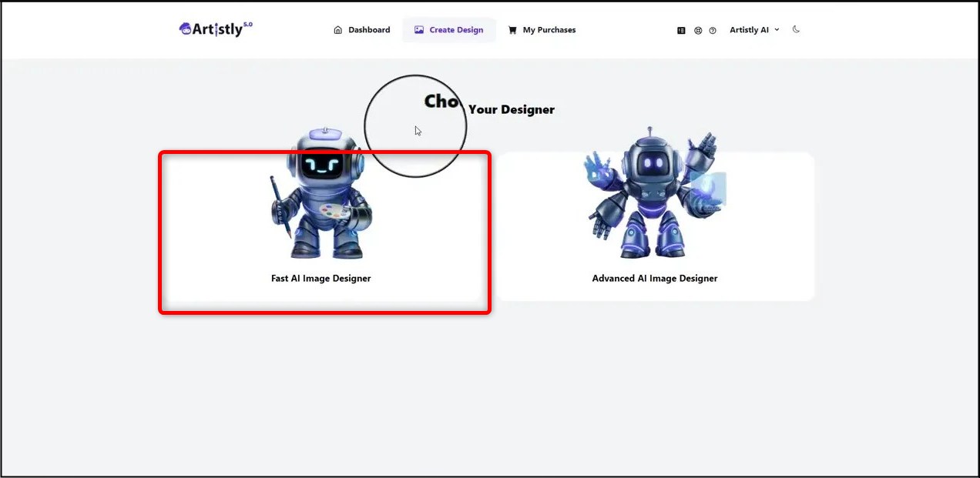Click the support icon in the top bar
The height and width of the screenshot is (478, 980).
[x=698, y=30]
